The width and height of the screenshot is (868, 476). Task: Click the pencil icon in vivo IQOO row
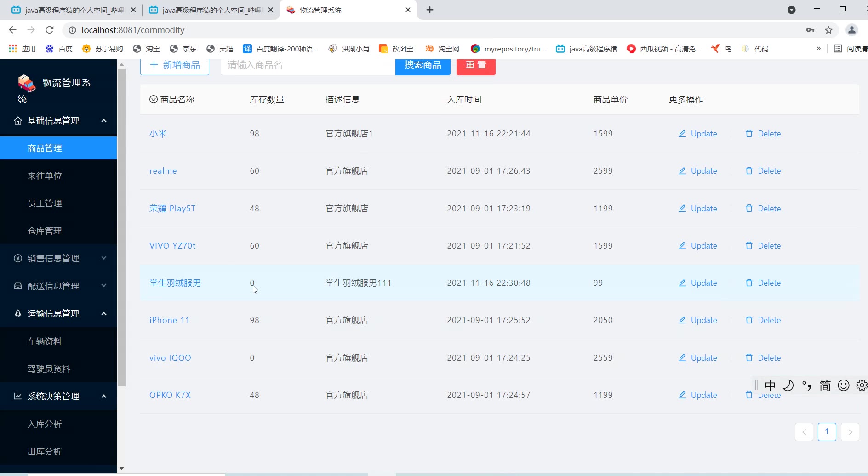pyautogui.click(x=682, y=358)
